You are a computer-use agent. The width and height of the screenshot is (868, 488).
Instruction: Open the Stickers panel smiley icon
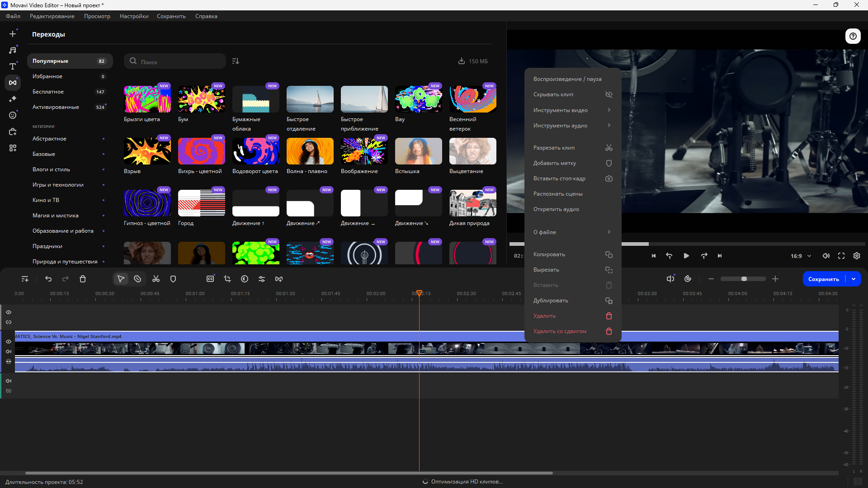coord(13,115)
